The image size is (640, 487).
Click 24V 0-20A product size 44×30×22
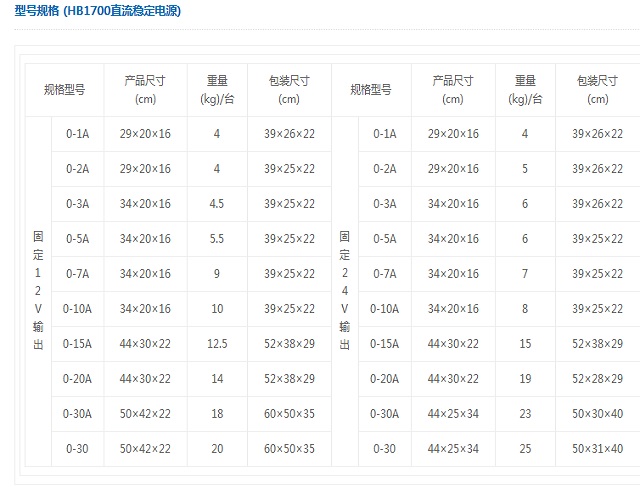453,379
